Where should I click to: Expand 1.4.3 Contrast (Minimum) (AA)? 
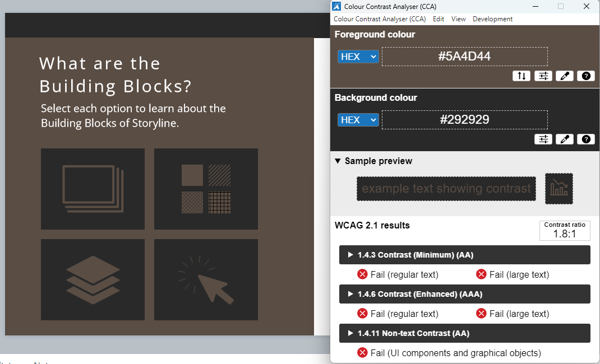tap(464, 255)
